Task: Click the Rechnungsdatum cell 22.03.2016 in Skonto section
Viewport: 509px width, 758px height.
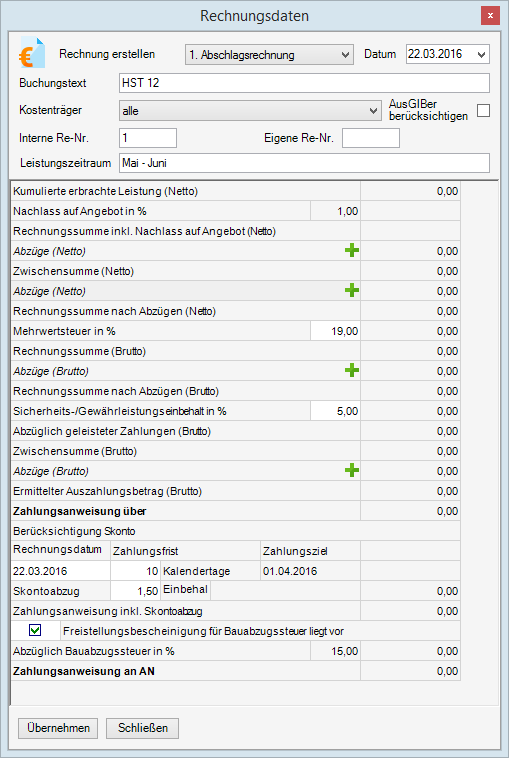Action: (61, 571)
